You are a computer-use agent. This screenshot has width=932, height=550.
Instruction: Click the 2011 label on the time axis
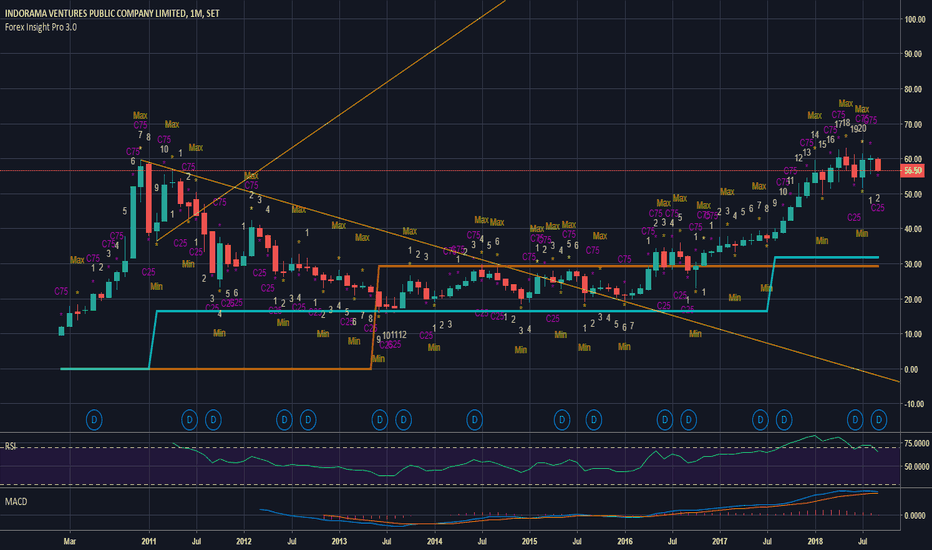(149, 541)
